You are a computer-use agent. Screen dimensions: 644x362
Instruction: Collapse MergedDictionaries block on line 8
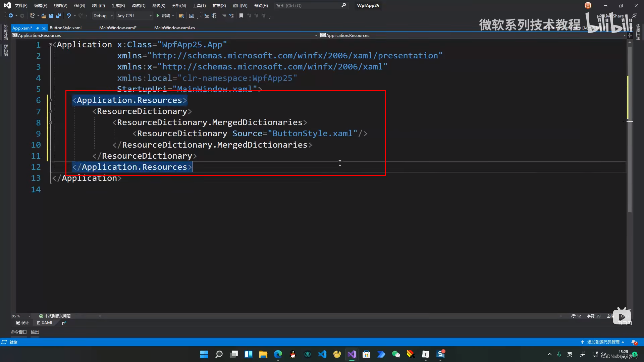point(50,122)
